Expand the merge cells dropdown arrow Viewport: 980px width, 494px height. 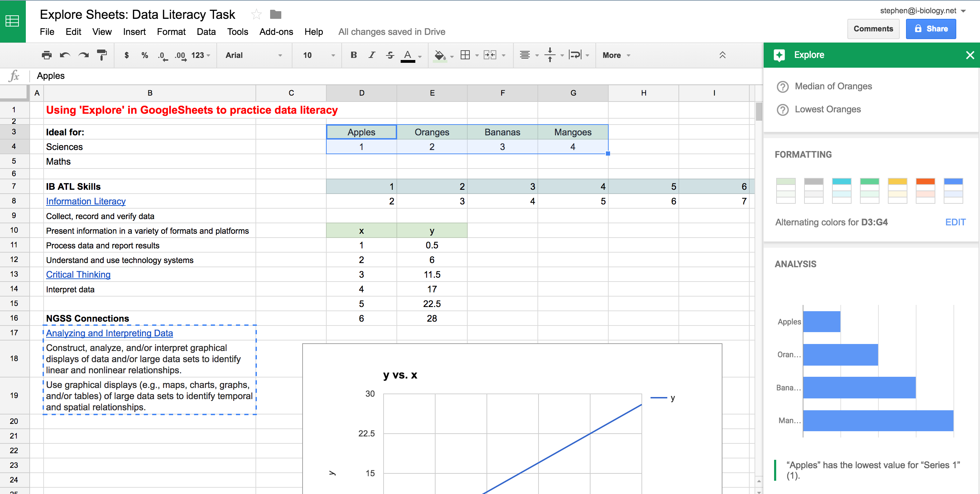point(503,55)
